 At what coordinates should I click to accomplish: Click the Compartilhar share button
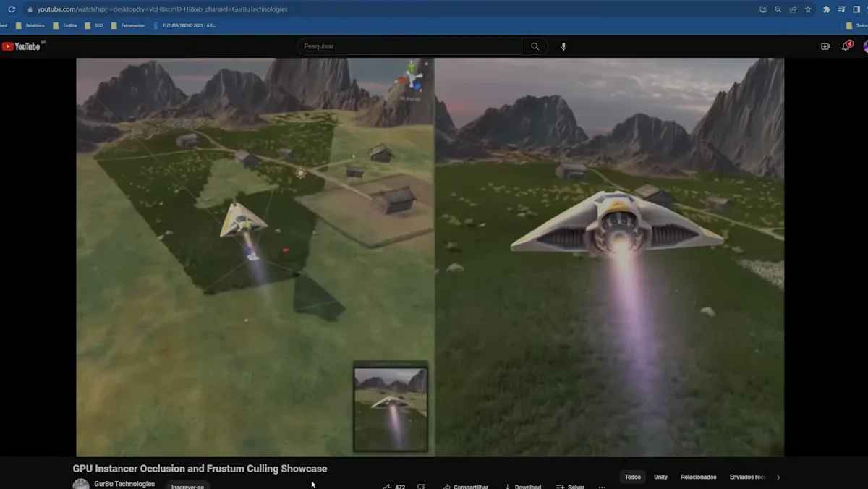(466, 487)
